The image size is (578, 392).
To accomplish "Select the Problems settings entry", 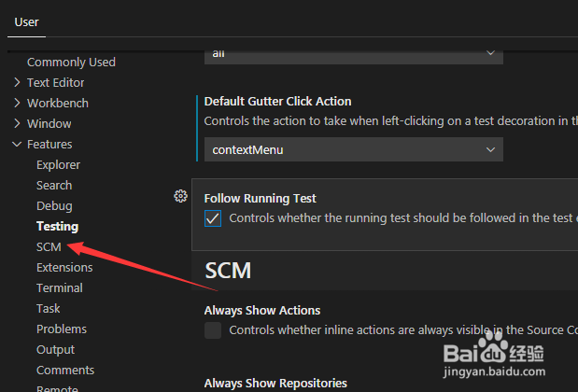I will [x=62, y=329].
